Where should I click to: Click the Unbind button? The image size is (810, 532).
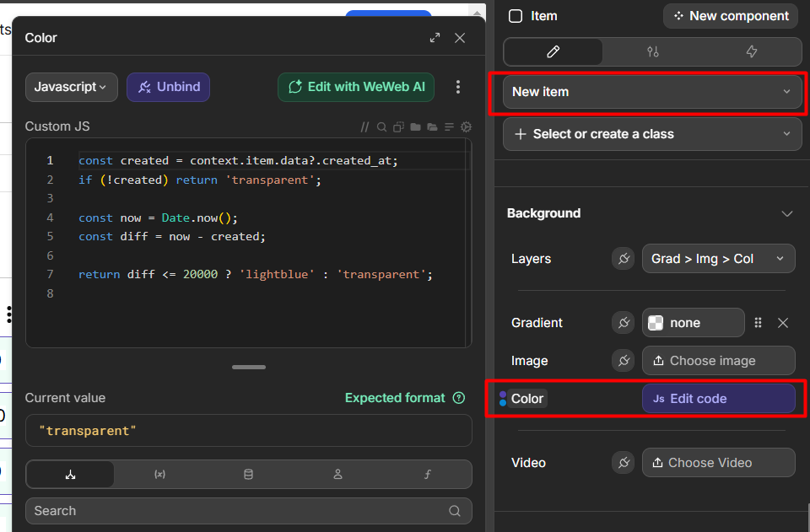point(169,87)
